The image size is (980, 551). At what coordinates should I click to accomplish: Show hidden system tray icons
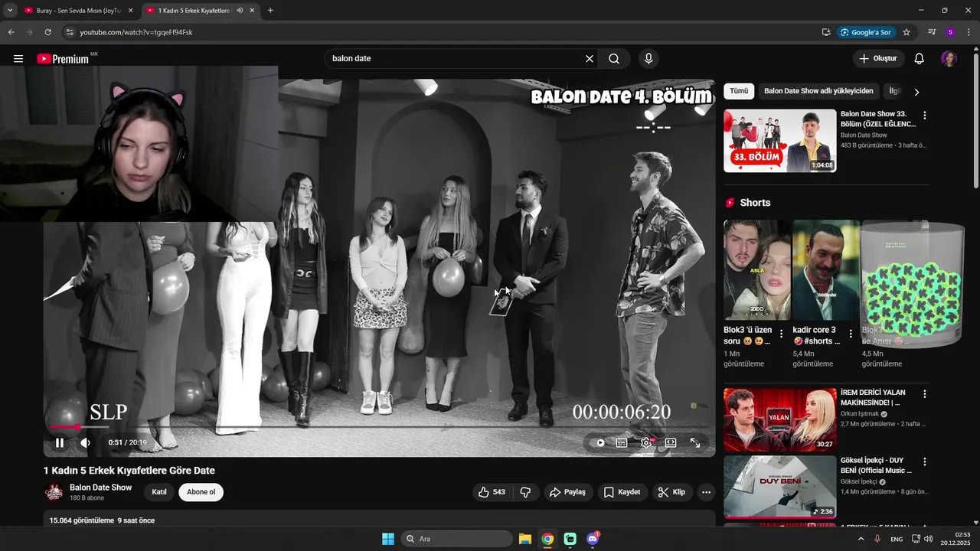coord(861,539)
